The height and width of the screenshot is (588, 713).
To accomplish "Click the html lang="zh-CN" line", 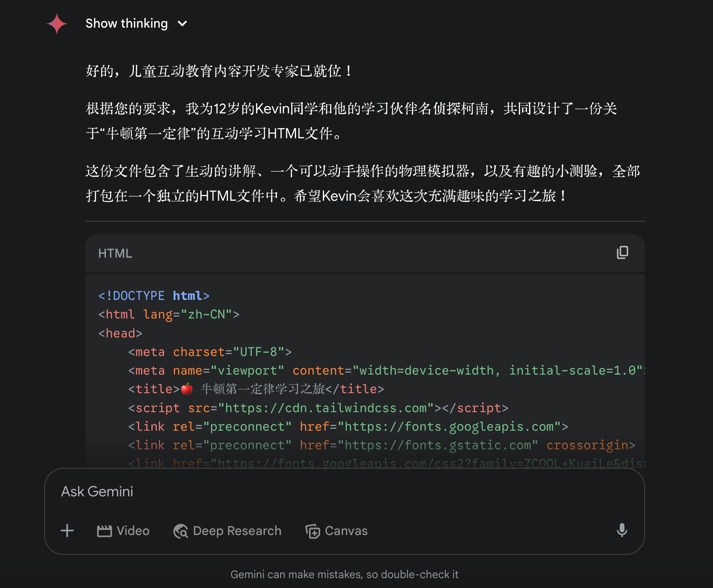I will pyautogui.click(x=169, y=315).
